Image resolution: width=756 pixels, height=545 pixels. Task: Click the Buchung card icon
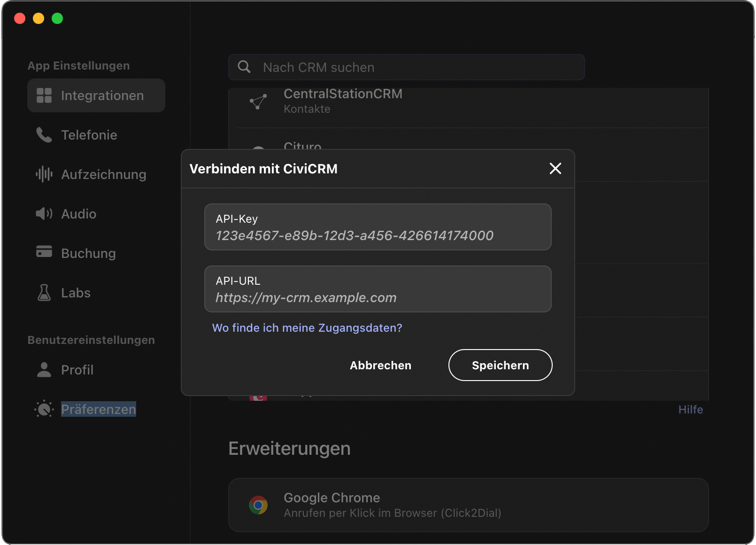(x=44, y=251)
